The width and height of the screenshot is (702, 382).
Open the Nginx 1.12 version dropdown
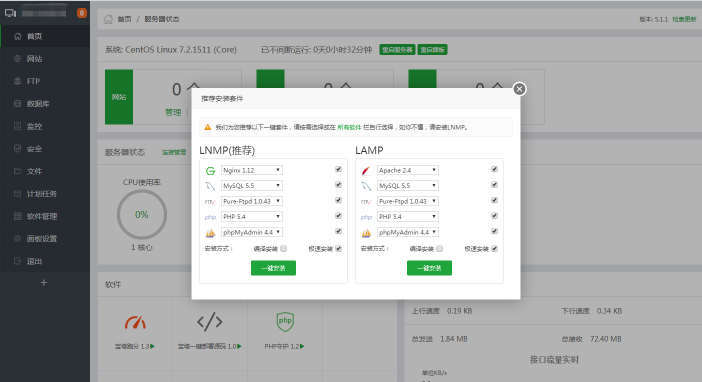click(x=252, y=170)
